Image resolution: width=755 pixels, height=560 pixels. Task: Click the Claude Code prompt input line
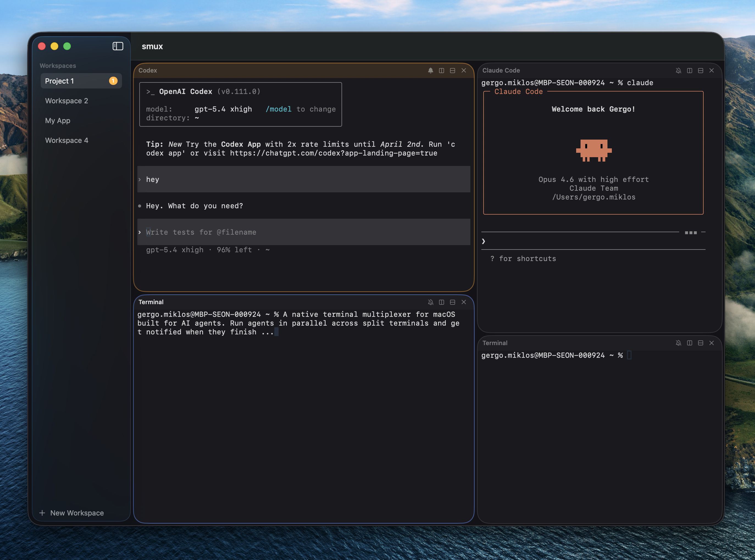point(593,241)
